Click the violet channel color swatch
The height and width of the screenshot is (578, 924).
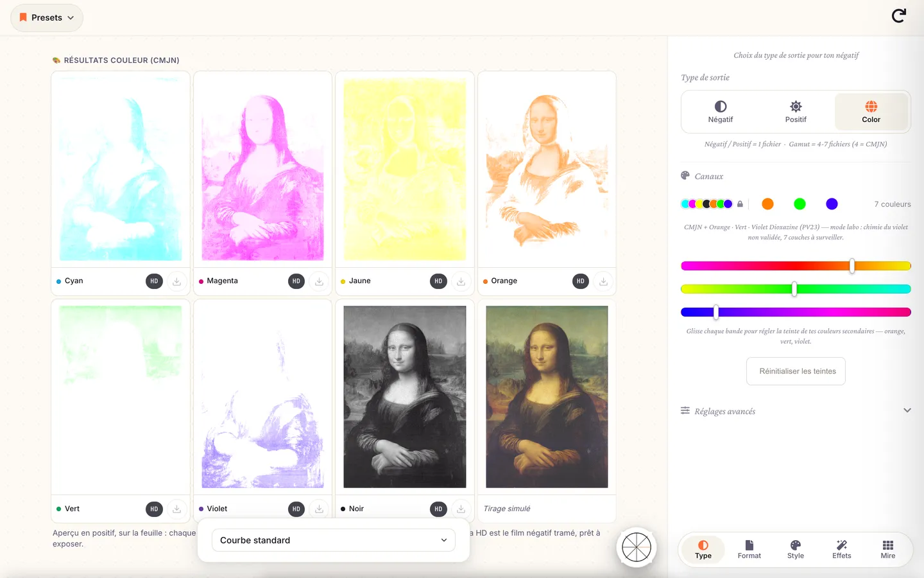pyautogui.click(x=832, y=204)
